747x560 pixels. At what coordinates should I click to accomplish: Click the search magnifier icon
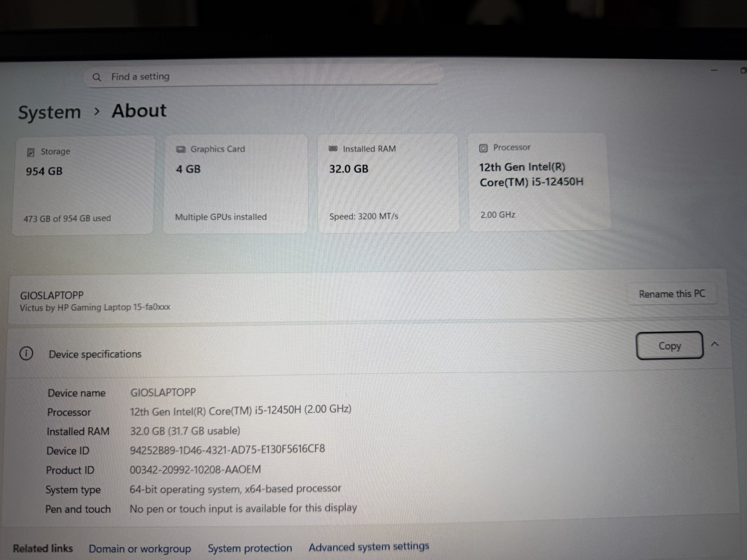coord(97,77)
